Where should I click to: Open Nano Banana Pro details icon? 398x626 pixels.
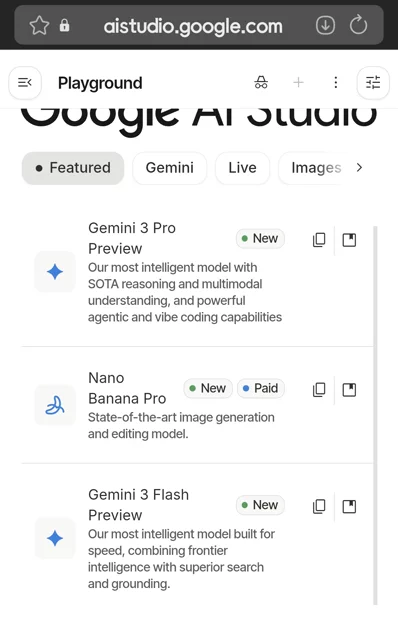click(349, 390)
